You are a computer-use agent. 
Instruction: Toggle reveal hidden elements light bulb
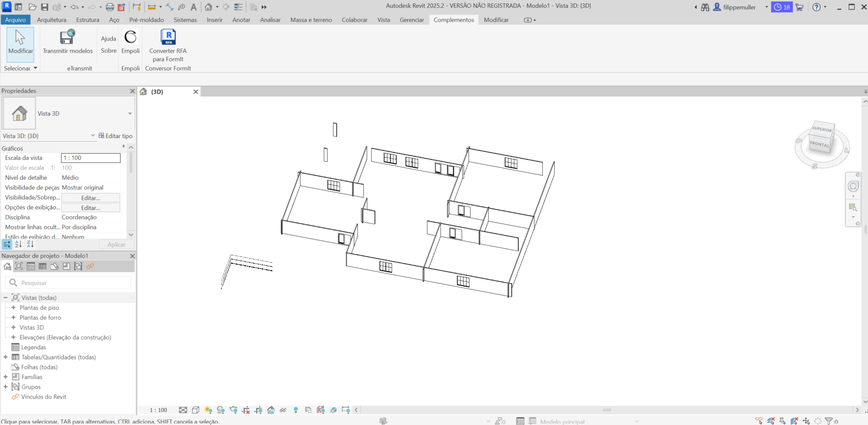click(296, 410)
